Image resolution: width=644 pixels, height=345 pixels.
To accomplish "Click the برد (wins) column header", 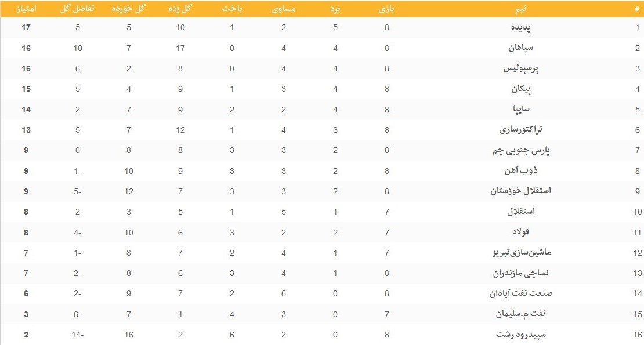I will coord(335,9).
